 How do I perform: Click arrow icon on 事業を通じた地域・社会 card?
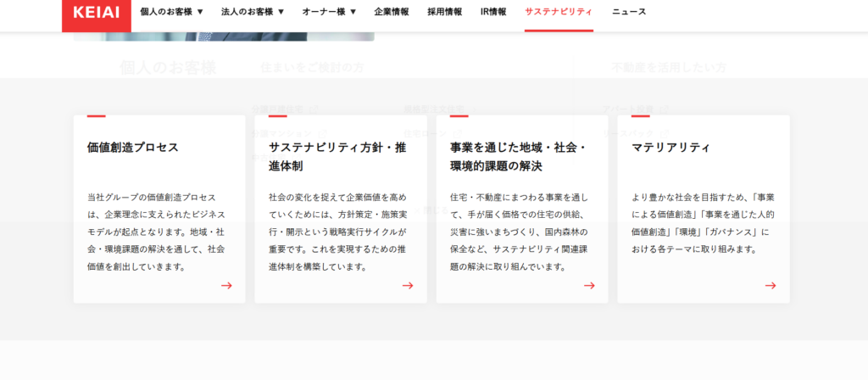pyautogui.click(x=589, y=286)
